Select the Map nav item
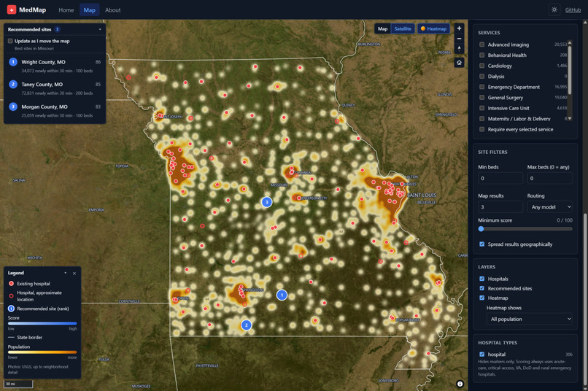The width and height of the screenshot is (588, 391). point(89,10)
